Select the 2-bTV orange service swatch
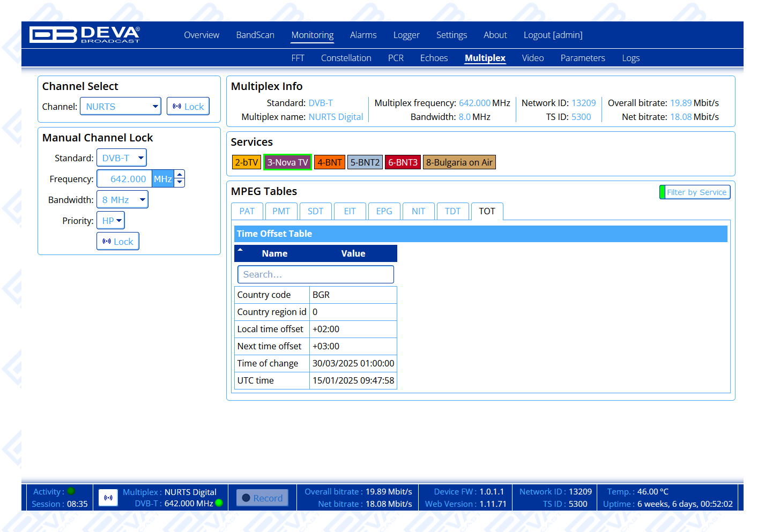The height and width of the screenshot is (532, 765). (x=246, y=162)
